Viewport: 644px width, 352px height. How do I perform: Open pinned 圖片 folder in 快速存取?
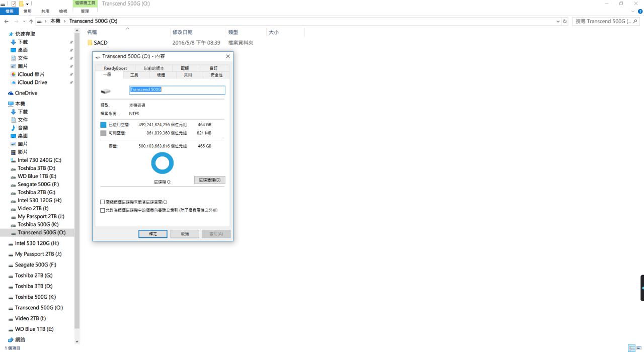click(19, 66)
